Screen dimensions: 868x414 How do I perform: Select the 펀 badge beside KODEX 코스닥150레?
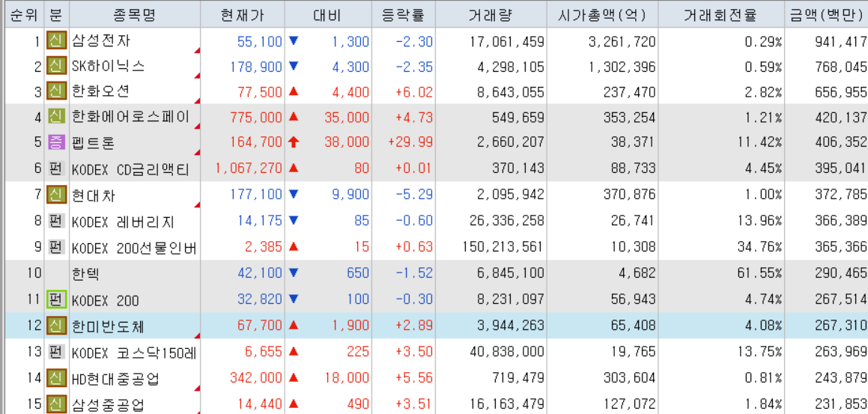pyautogui.click(x=55, y=351)
